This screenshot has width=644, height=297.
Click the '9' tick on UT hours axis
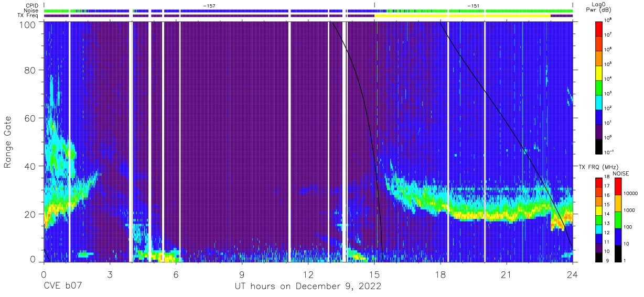(x=242, y=274)
